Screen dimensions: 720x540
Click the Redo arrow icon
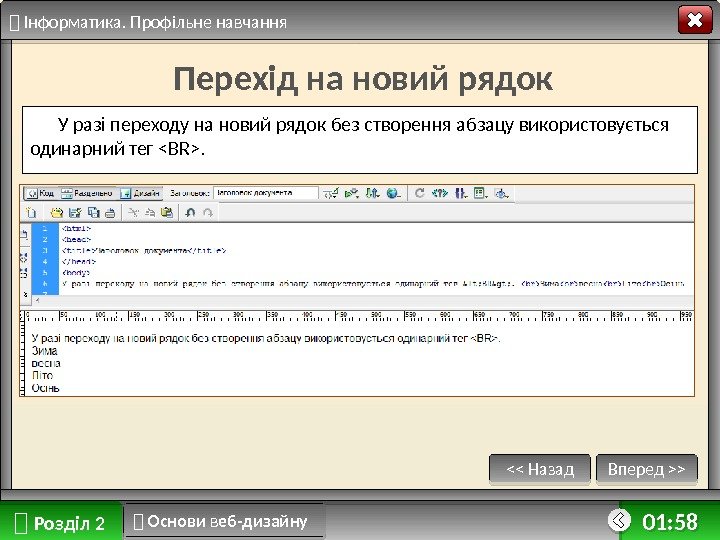pos(208,213)
